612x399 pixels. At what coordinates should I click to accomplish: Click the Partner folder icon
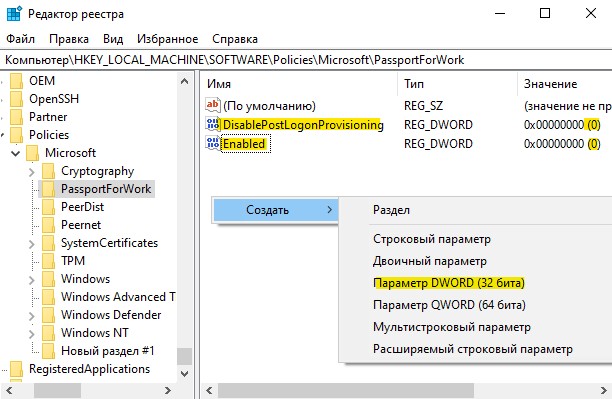point(16,117)
